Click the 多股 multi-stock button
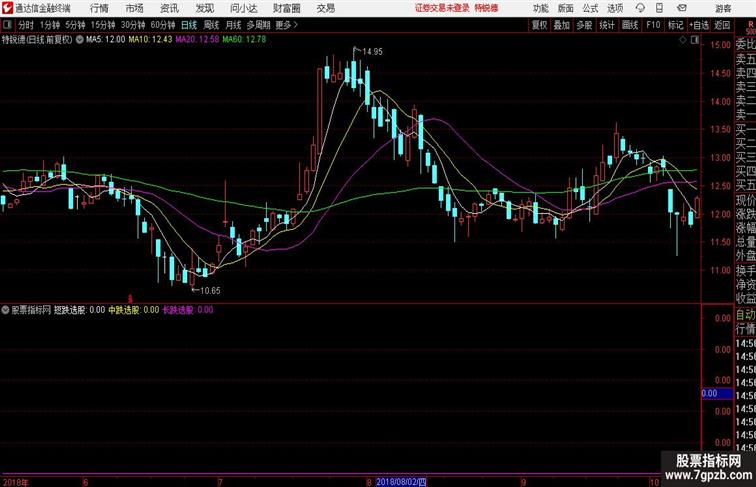This screenshot has width=756, height=487. tap(584, 25)
